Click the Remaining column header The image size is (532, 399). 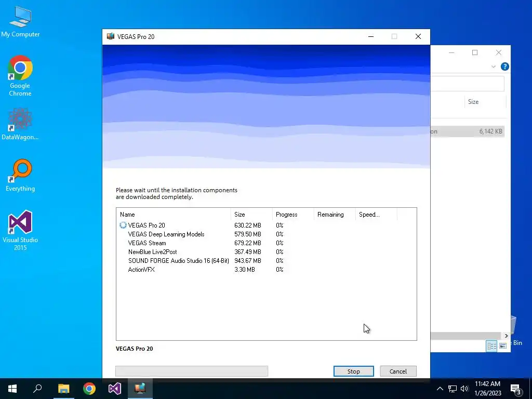334,215
